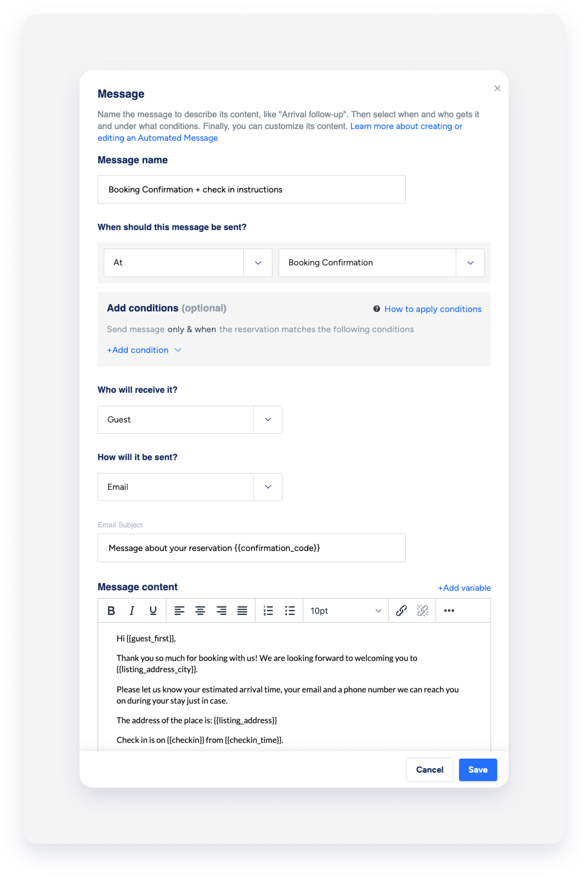Save the automated message
The height and width of the screenshot is (877, 588).
click(x=478, y=770)
